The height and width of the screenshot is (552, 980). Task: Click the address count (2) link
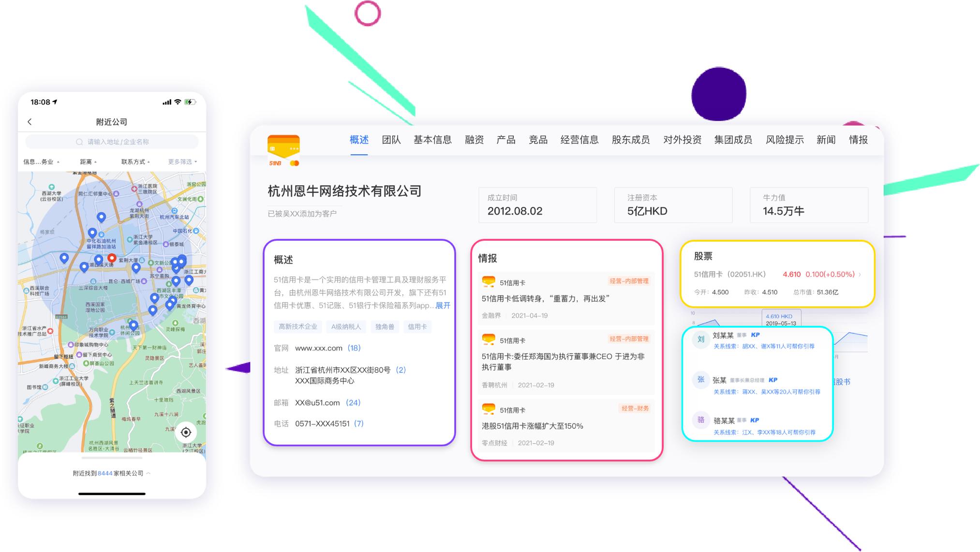point(401,370)
